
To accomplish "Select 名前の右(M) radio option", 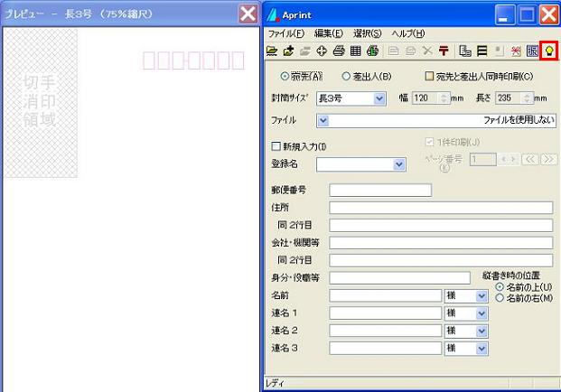I will click(500, 298).
